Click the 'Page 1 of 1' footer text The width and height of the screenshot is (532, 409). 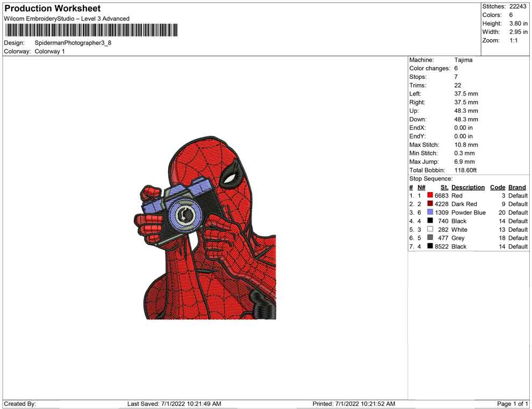click(512, 404)
